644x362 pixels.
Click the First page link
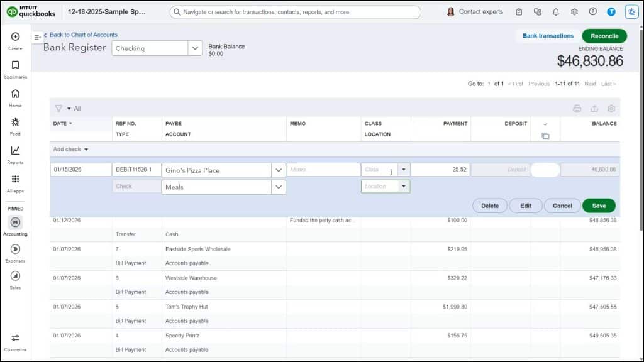click(x=516, y=84)
